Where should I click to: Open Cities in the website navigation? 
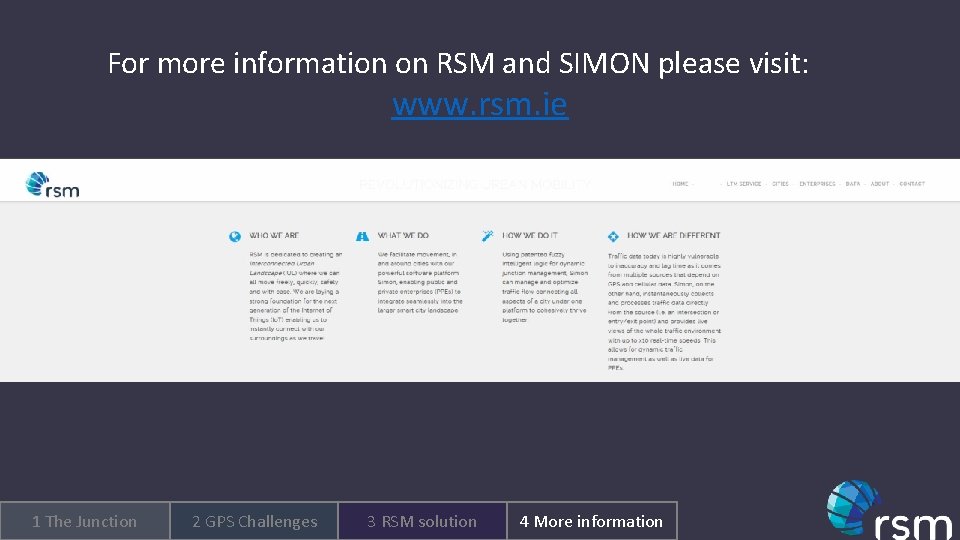(781, 184)
